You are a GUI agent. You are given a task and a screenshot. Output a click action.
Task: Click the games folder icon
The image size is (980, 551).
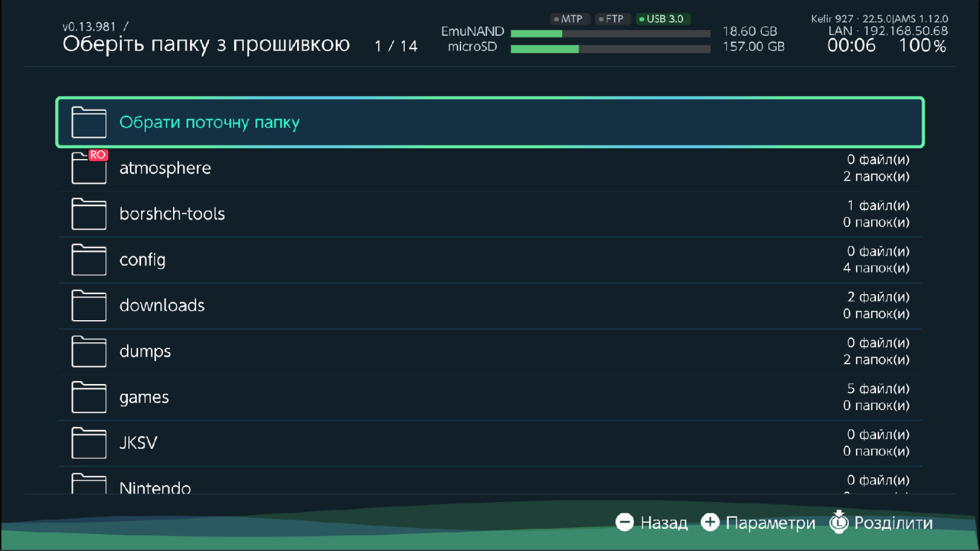(x=89, y=398)
